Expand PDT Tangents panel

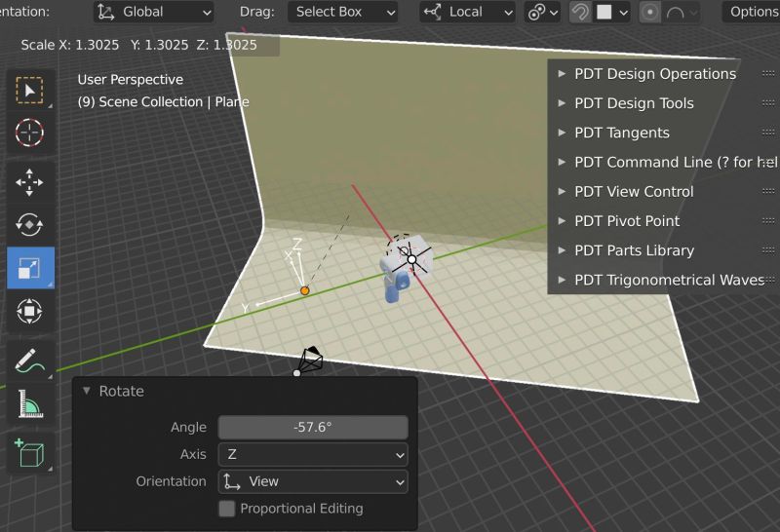621,133
